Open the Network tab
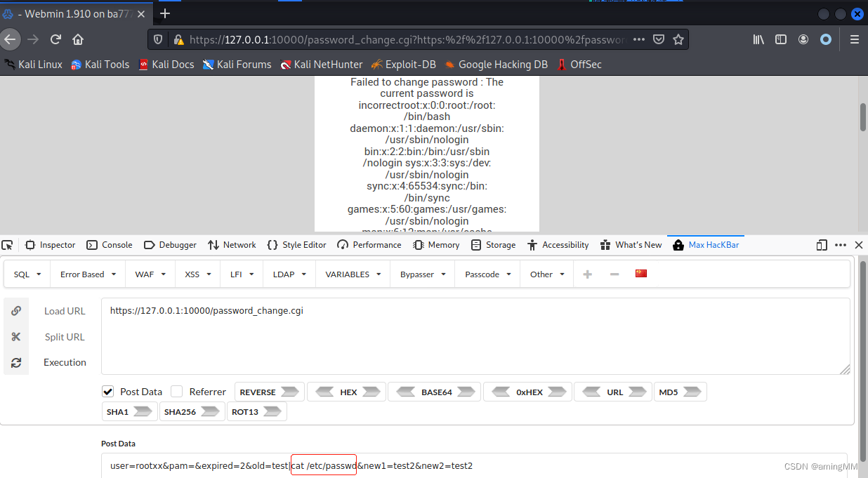Viewport: 868px width, 478px height. (232, 245)
